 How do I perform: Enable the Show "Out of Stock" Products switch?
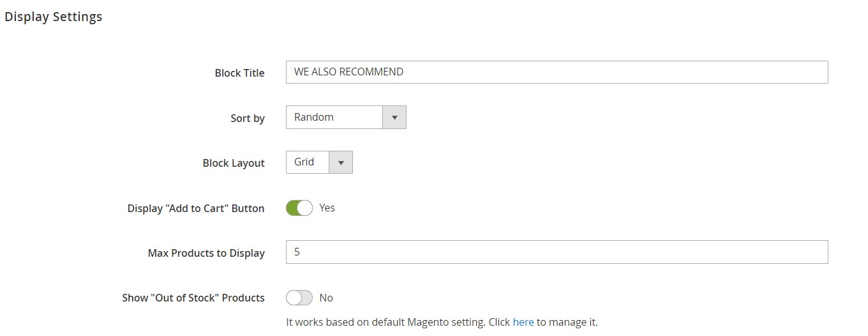(x=299, y=298)
